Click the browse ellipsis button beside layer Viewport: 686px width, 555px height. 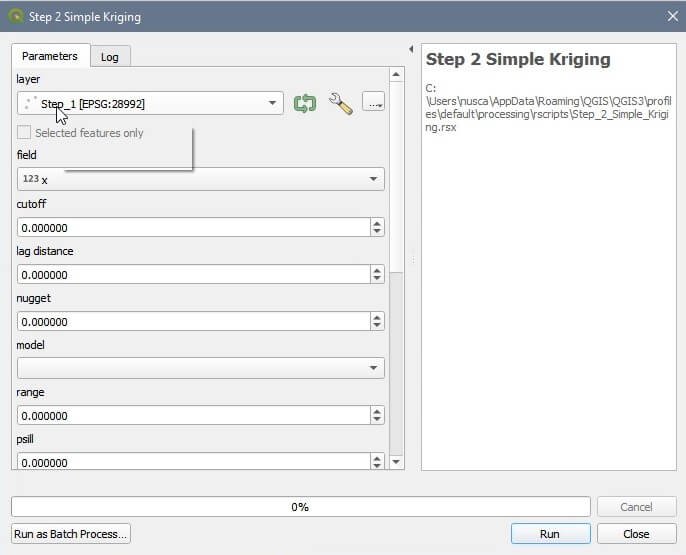point(373,101)
